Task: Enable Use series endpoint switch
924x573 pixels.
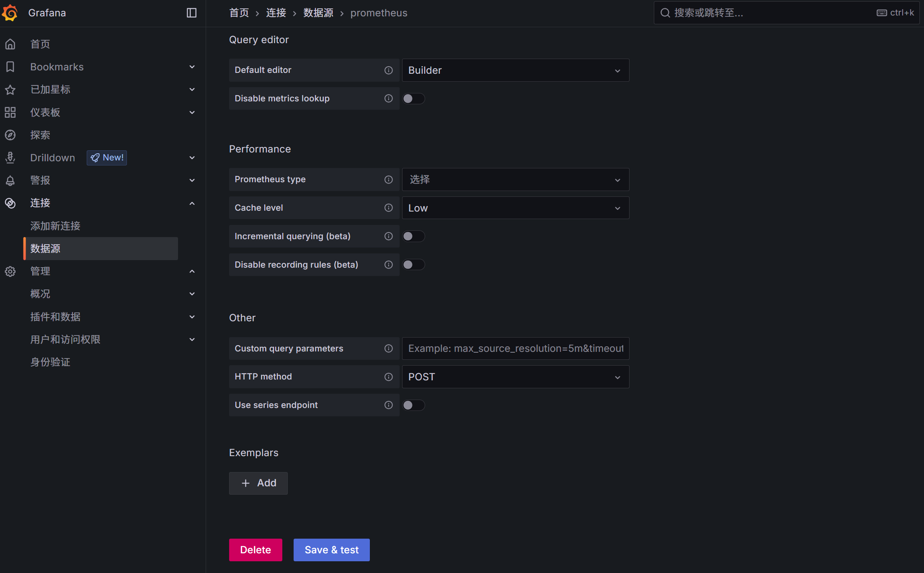Action: [x=413, y=405]
